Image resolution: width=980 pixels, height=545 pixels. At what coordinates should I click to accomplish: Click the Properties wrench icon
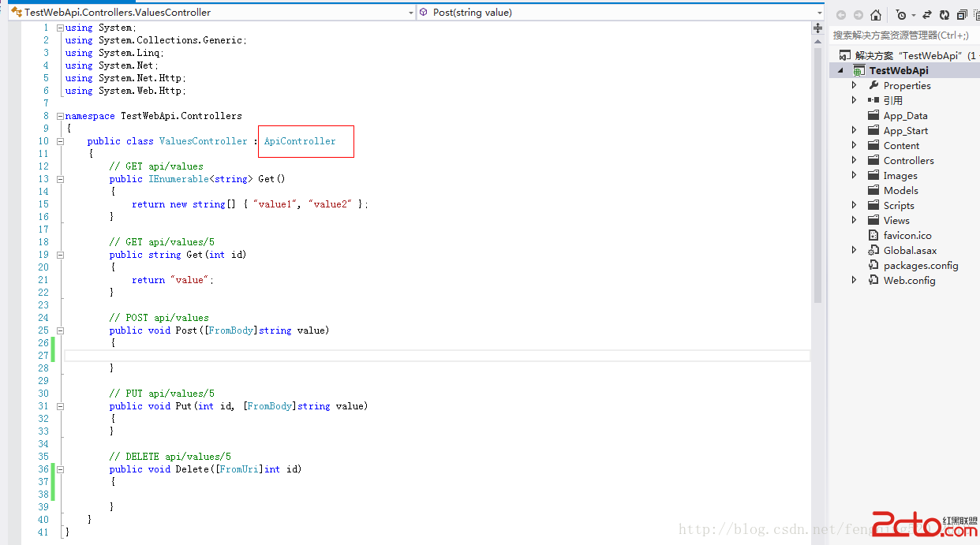pos(873,85)
